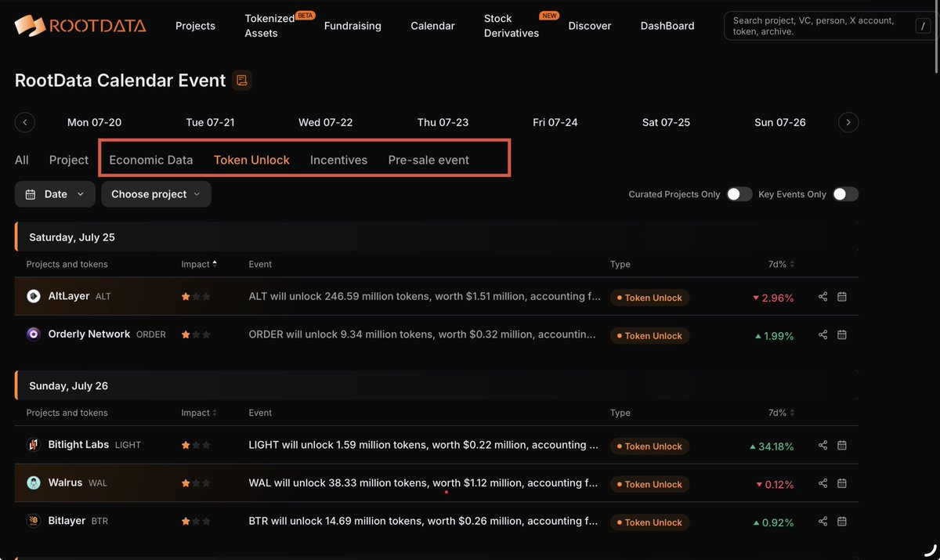Click the LIGHT unlock event description
The width and height of the screenshot is (940, 560).
(423, 445)
